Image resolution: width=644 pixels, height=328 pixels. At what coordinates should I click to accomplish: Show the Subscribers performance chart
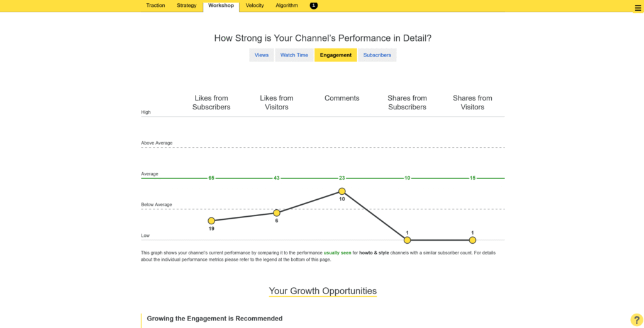pos(377,55)
